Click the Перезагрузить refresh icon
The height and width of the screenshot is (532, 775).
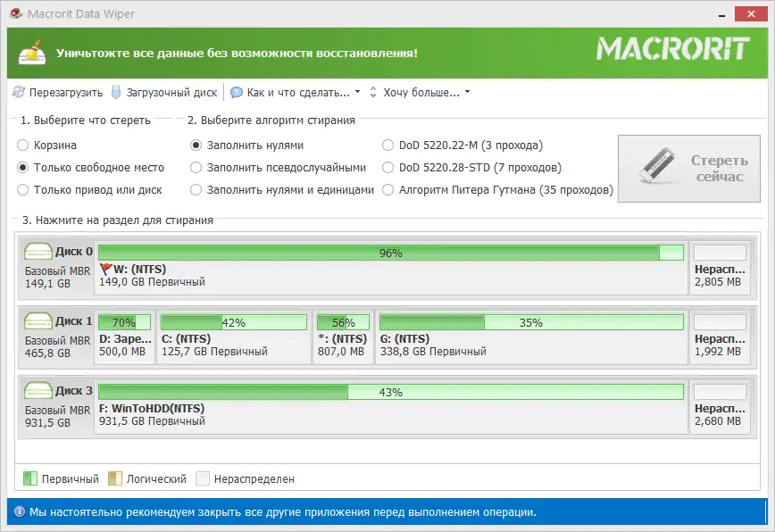tap(18, 92)
